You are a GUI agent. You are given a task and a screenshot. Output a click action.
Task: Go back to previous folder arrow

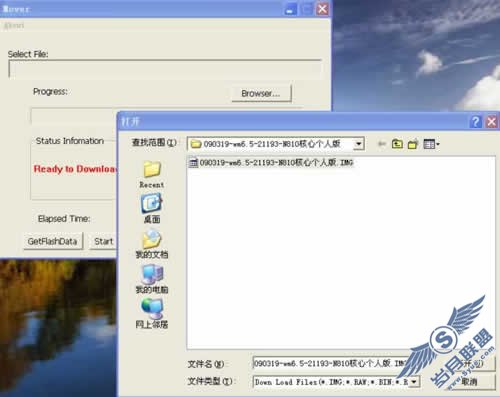click(x=382, y=144)
